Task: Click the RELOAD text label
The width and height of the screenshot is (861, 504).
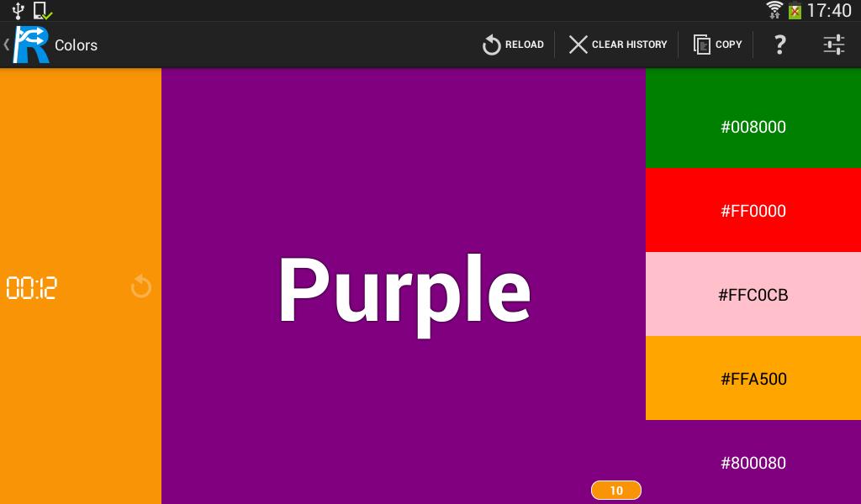Action: 525,45
